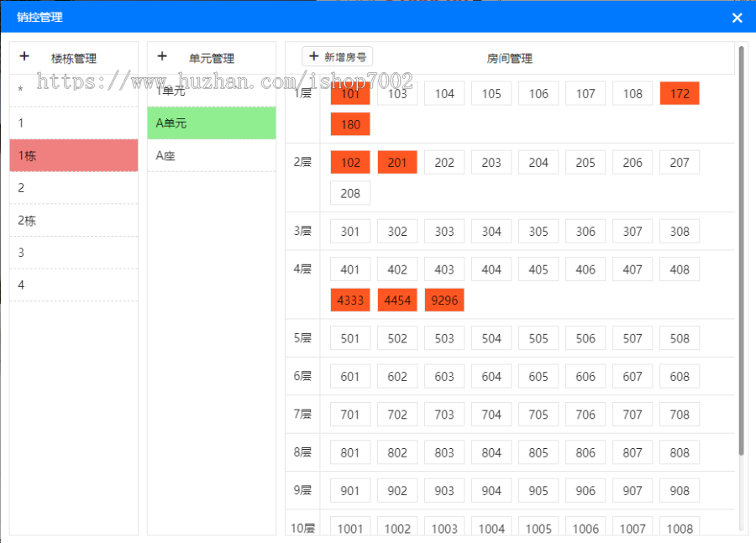756x543 pixels.
Task: Select room 105
Action: point(491,93)
